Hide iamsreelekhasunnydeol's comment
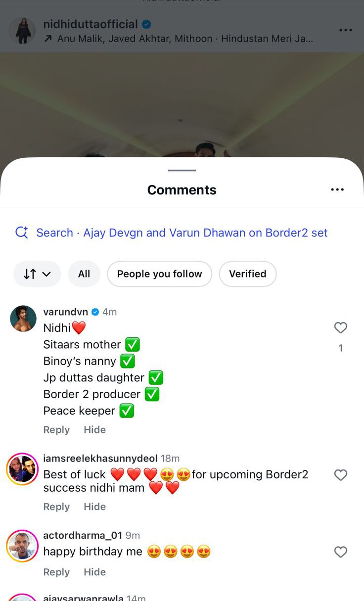364x601 pixels. (x=94, y=507)
